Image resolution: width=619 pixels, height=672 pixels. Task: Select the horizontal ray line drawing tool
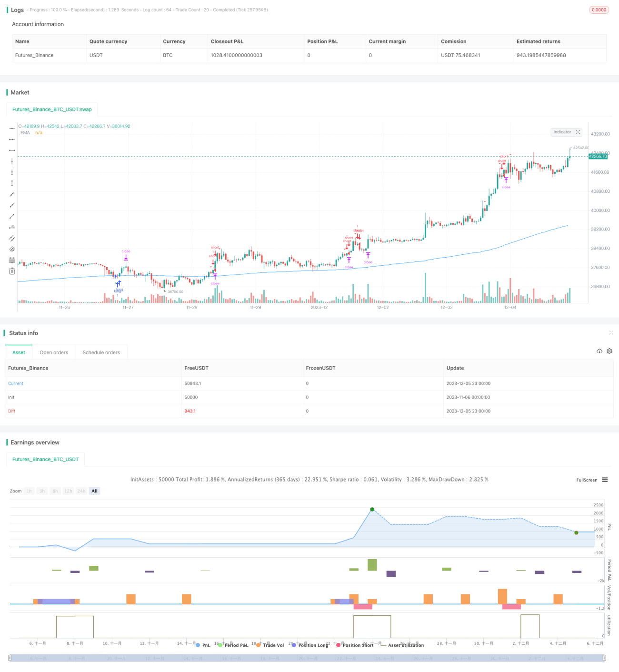(x=12, y=140)
